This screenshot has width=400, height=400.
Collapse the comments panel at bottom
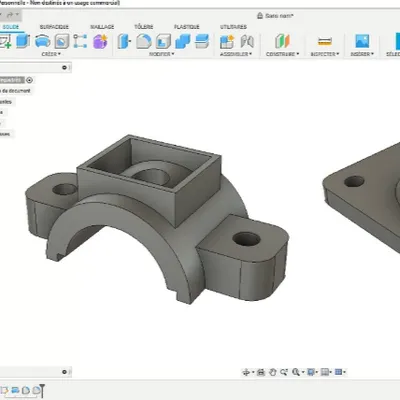pyautogui.click(x=64, y=372)
